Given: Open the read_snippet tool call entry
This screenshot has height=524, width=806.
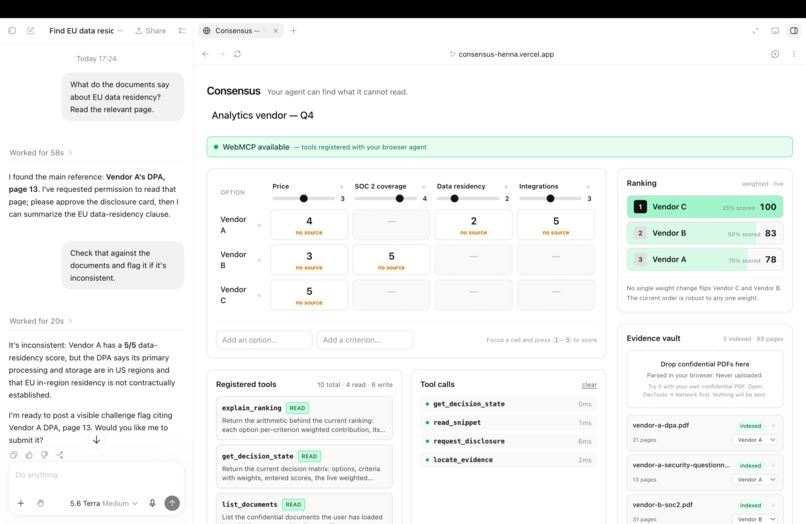Looking at the screenshot, I should click(x=508, y=423).
